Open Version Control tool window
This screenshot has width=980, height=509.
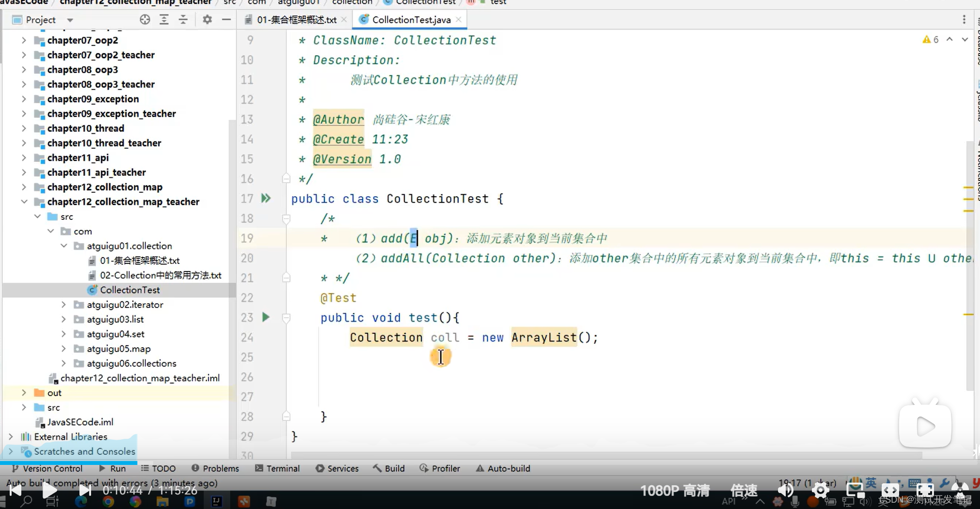(47, 468)
